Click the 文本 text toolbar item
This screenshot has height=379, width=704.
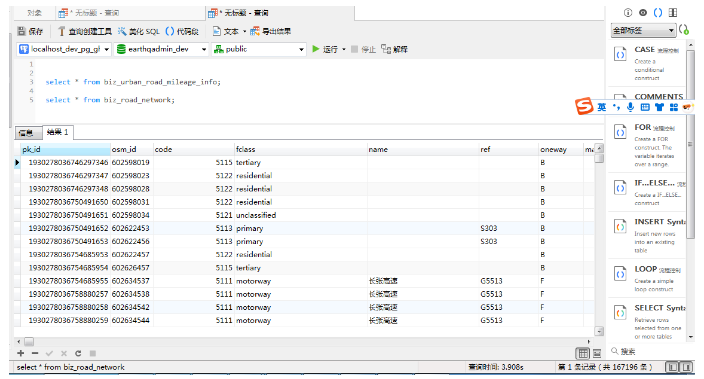(226, 31)
